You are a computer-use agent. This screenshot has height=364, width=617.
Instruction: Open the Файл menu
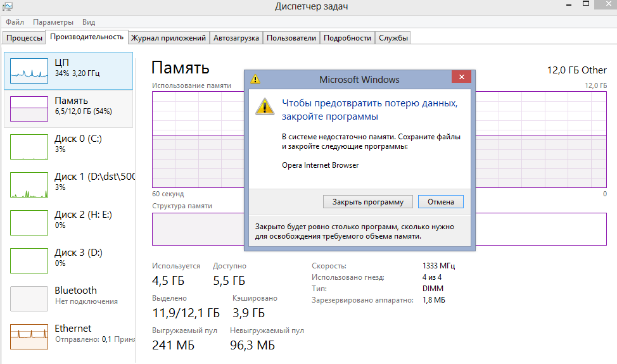[x=15, y=22]
